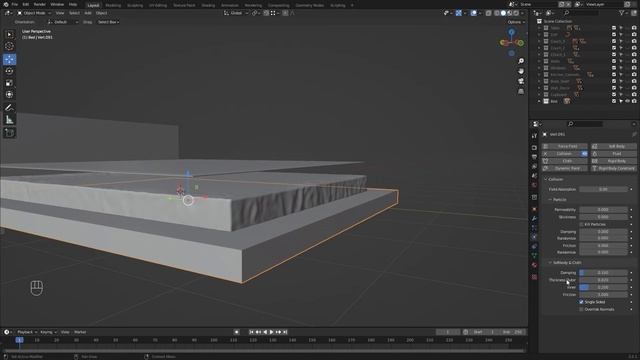Jump to the timeline start frame button
640x360 pixels.
point(251,332)
